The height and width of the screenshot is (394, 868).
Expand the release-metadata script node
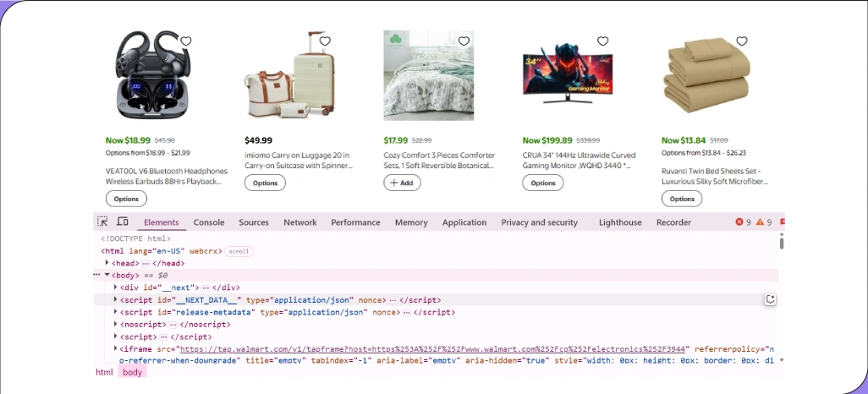116,311
